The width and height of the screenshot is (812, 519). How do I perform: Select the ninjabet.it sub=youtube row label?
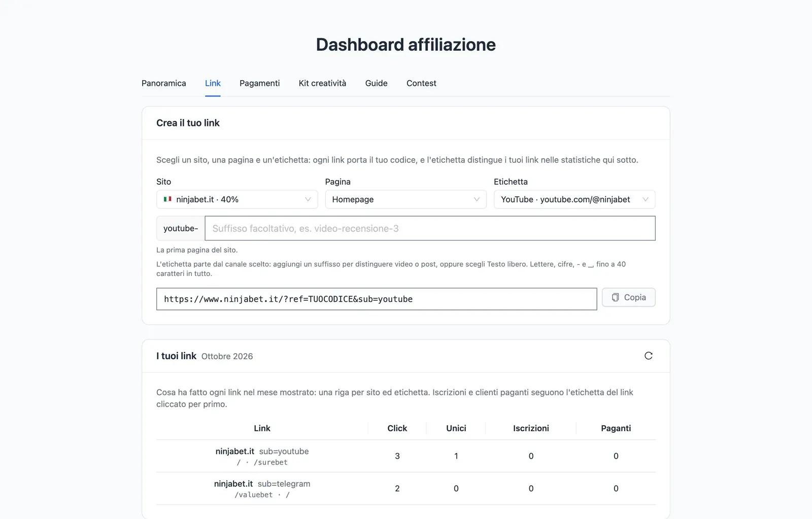click(x=262, y=451)
